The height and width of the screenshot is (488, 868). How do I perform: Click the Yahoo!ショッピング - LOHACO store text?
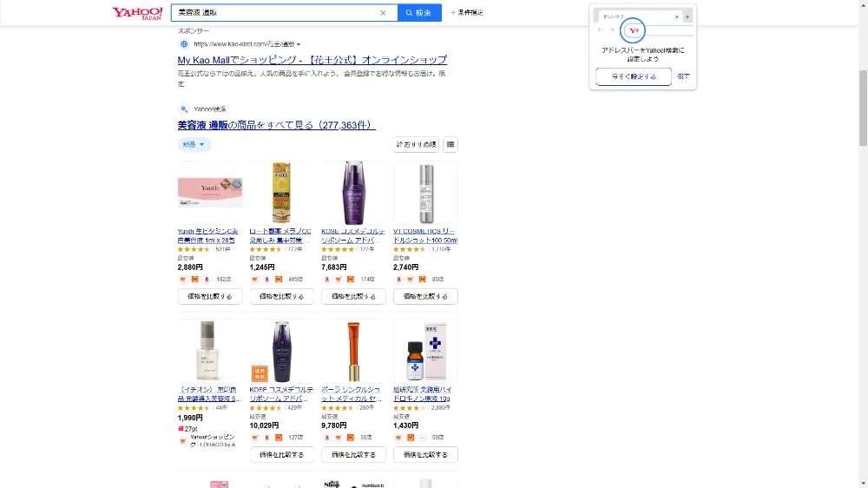click(x=213, y=441)
